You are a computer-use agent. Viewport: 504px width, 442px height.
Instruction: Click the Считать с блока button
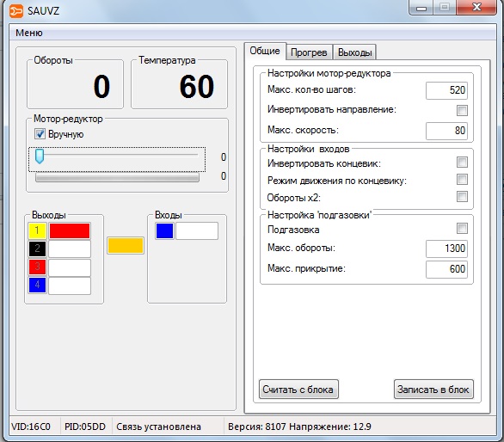(x=298, y=390)
